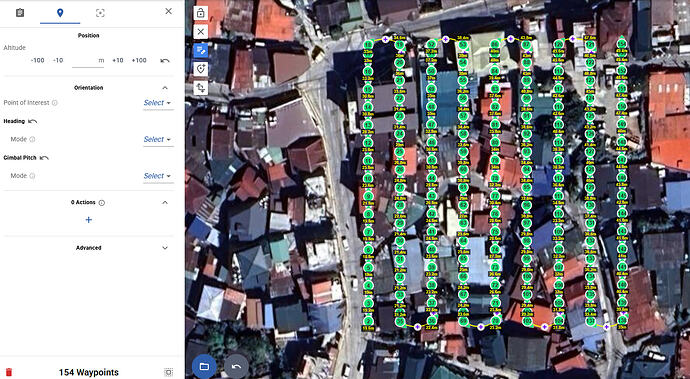690x379 pixels.
Task: Open the Gimbal Pitch Mode Select dropdown
Action: tap(157, 176)
